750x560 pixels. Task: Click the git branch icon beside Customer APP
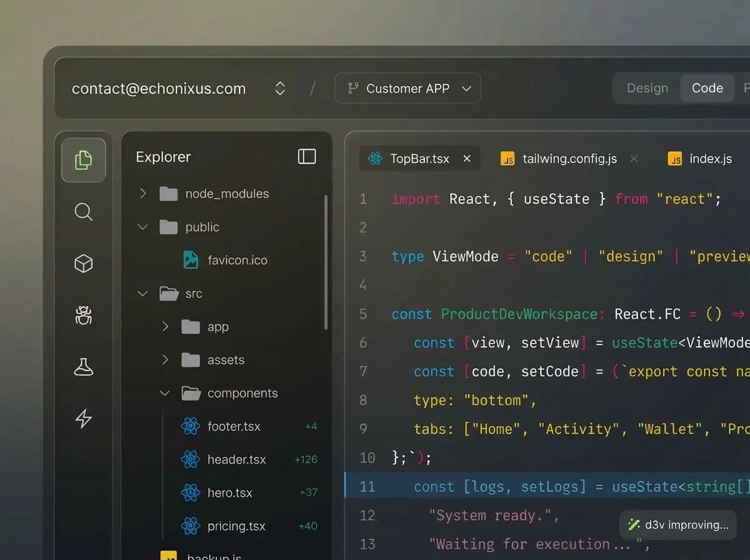point(353,88)
